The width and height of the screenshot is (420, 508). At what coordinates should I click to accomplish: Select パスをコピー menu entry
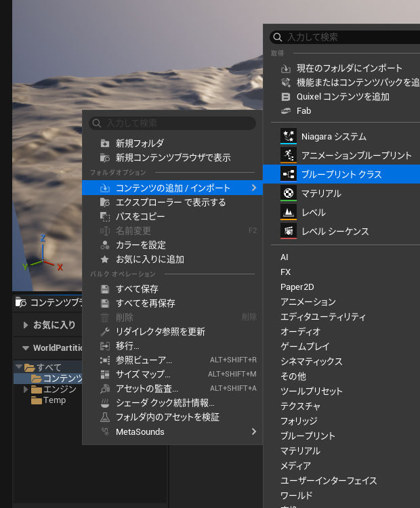pyautogui.click(x=140, y=217)
